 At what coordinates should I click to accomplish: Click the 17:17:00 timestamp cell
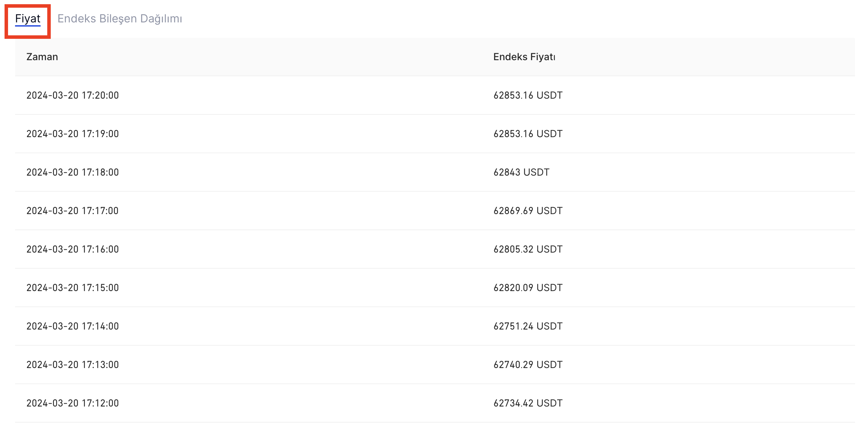tap(72, 211)
